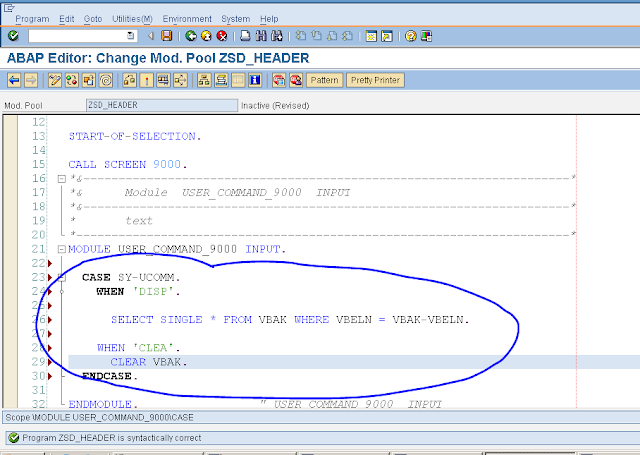Click the SELECT SINGLE * FROM VBAK line
Image resolution: width=640 pixels, height=455 pixels.
(290, 320)
